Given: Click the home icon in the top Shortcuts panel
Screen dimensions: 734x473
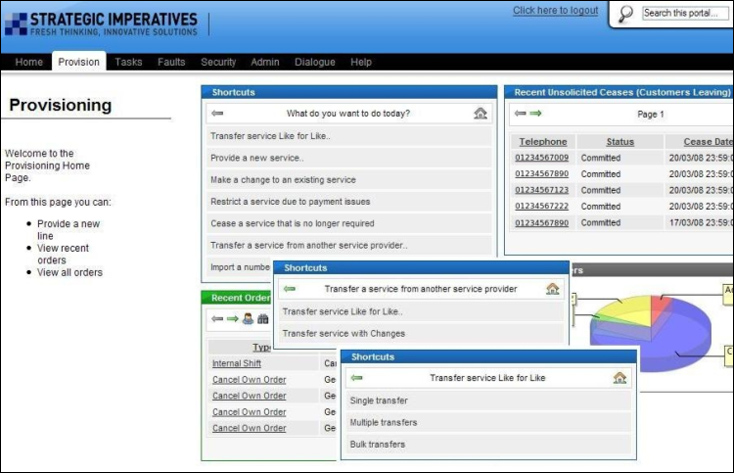Looking at the screenshot, I should click(481, 113).
